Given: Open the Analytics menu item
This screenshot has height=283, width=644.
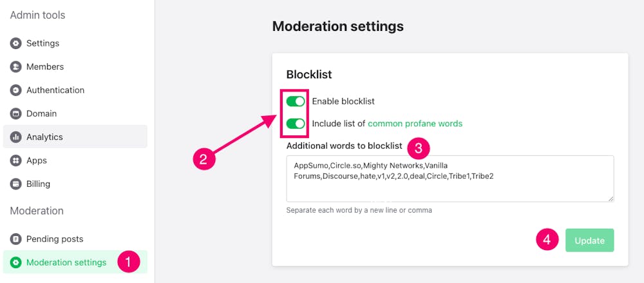Looking at the screenshot, I should tap(44, 137).
